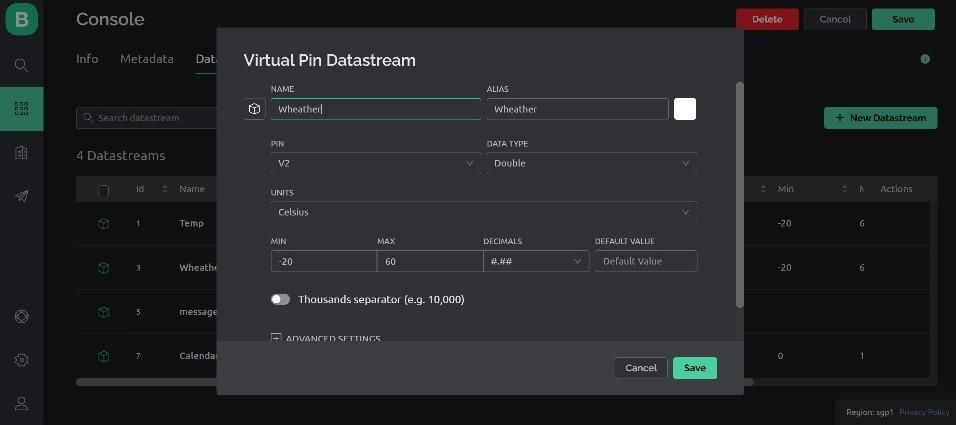Click the Max field showing 60
This screenshot has height=425, width=956.
click(430, 261)
